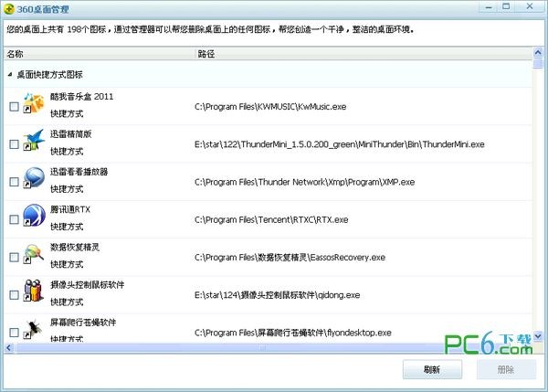Click the 腾讯通RTX blue icon

point(34,215)
